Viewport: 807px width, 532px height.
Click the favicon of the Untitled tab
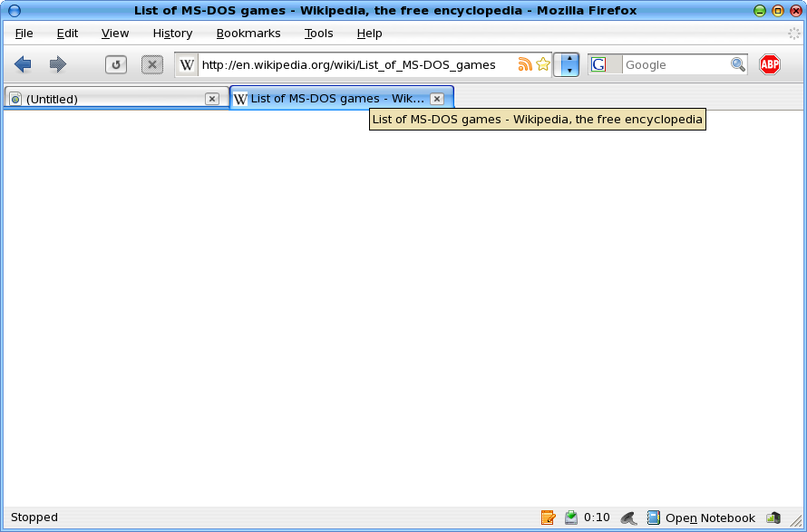tap(15, 99)
